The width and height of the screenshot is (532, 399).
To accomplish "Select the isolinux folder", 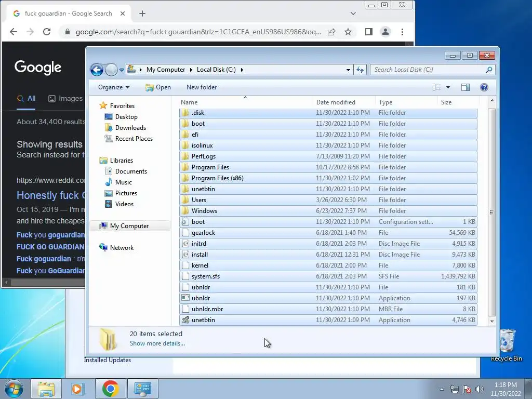I will coord(328,145).
